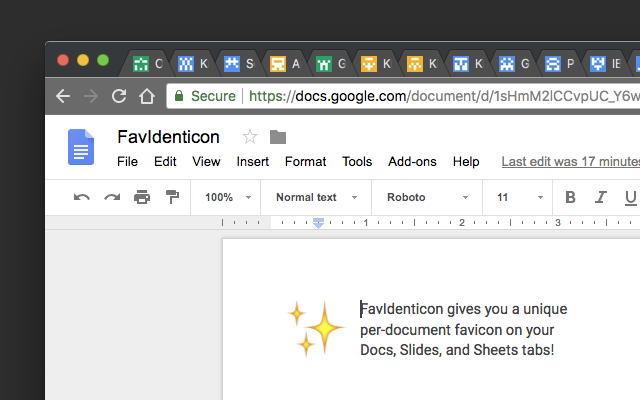Open the Help menu

click(466, 162)
